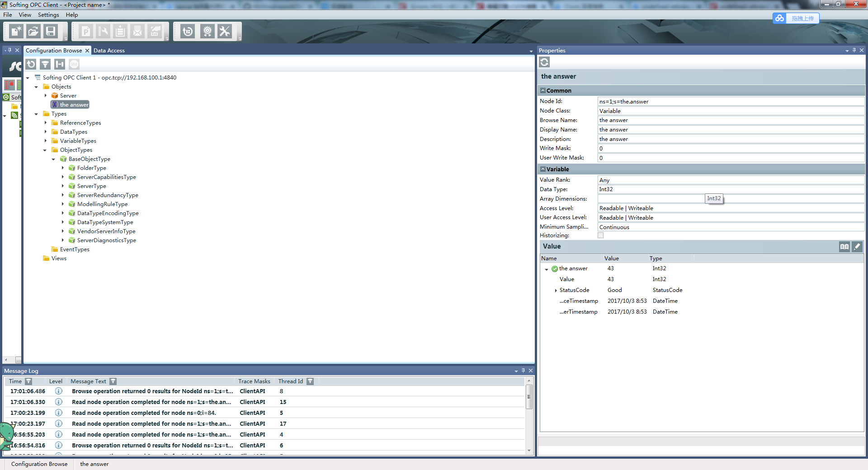Select log entry at 17:00:23.199
868x470 pixels.
pos(264,413)
